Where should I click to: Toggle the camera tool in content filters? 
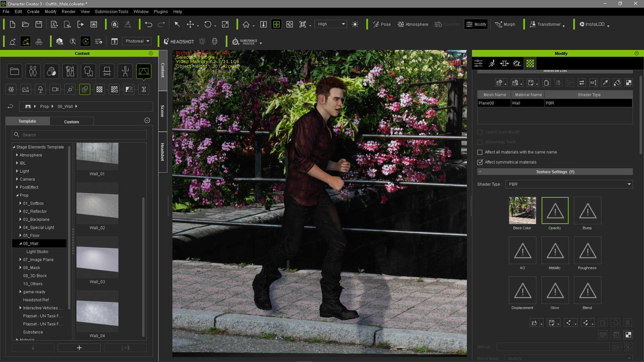pyautogui.click(x=55, y=89)
